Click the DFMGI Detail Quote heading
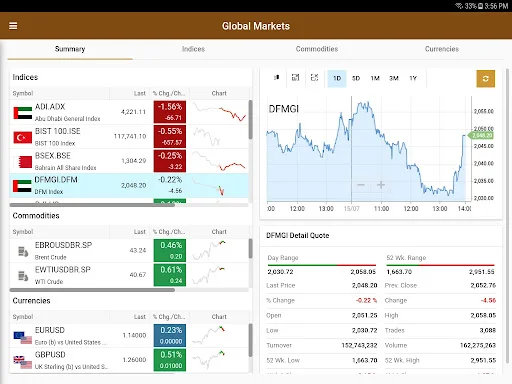 coord(298,235)
